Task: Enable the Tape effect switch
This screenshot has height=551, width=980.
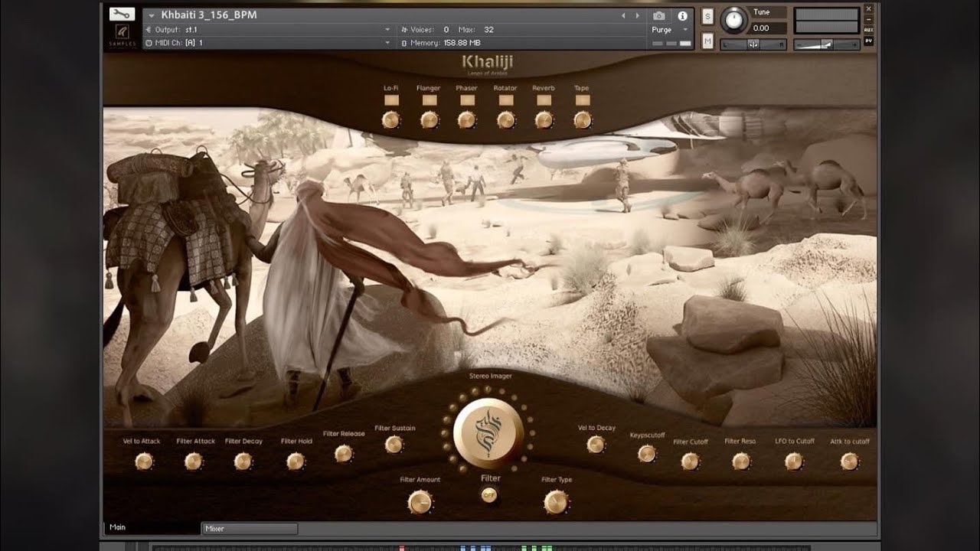Action: point(582,100)
